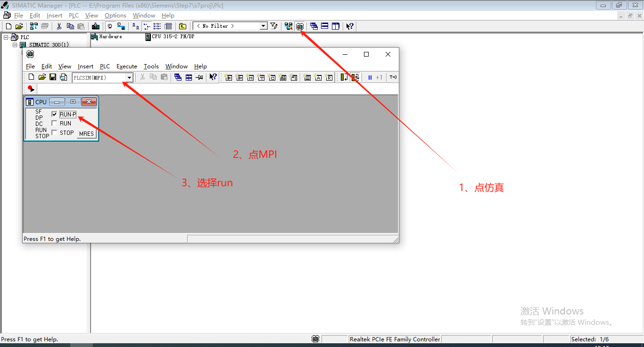
Task: Tile windows horizontally icon in SIMATIC Manager
Action: (x=325, y=26)
